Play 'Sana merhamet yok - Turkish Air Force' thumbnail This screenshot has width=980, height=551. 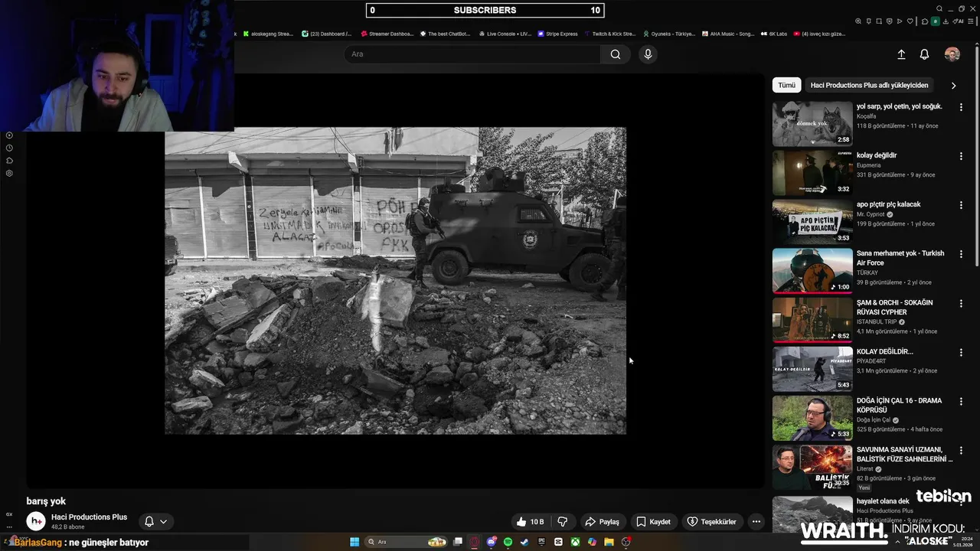812,270
